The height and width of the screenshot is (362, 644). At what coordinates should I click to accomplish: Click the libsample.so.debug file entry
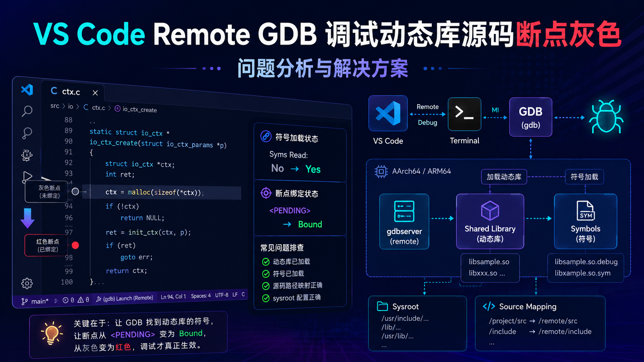(x=586, y=262)
